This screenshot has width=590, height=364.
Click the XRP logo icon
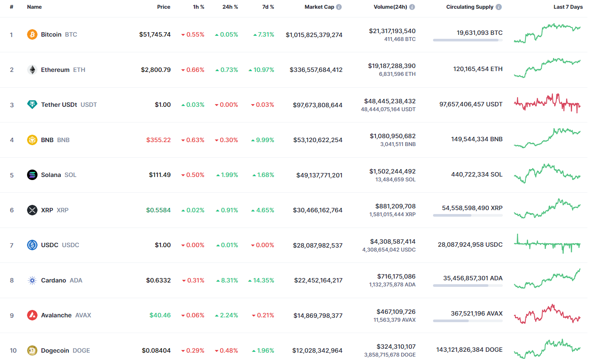32,210
